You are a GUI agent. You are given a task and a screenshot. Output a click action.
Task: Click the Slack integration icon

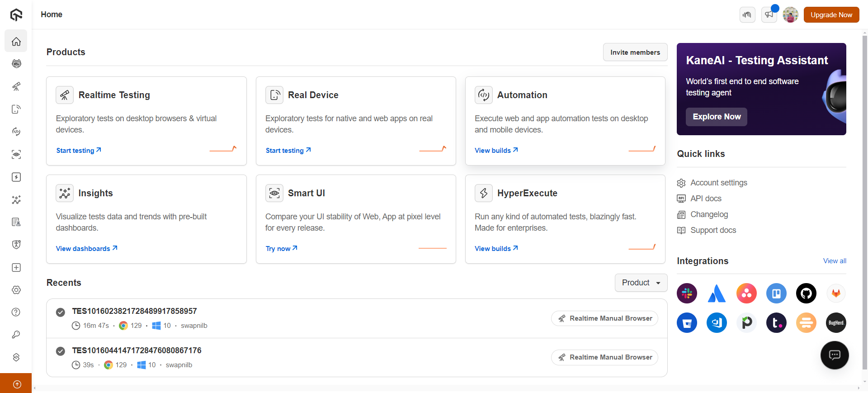click(x=687, y=294)
